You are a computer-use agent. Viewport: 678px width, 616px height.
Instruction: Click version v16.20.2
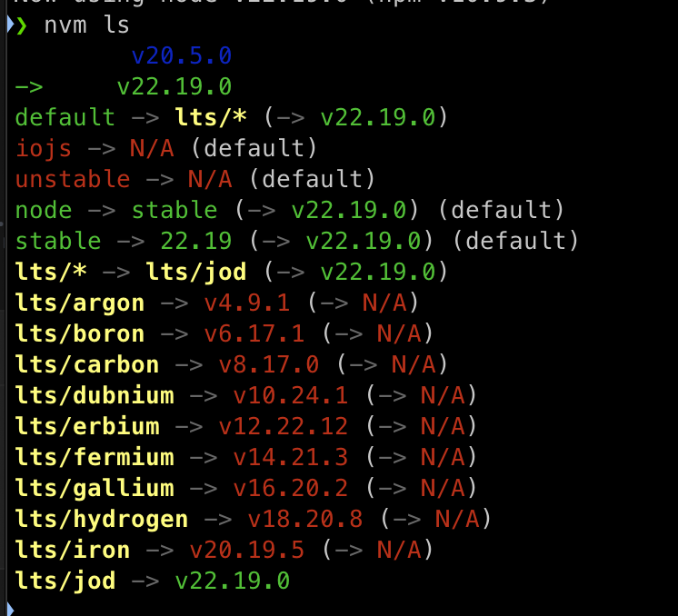(291, 488)
